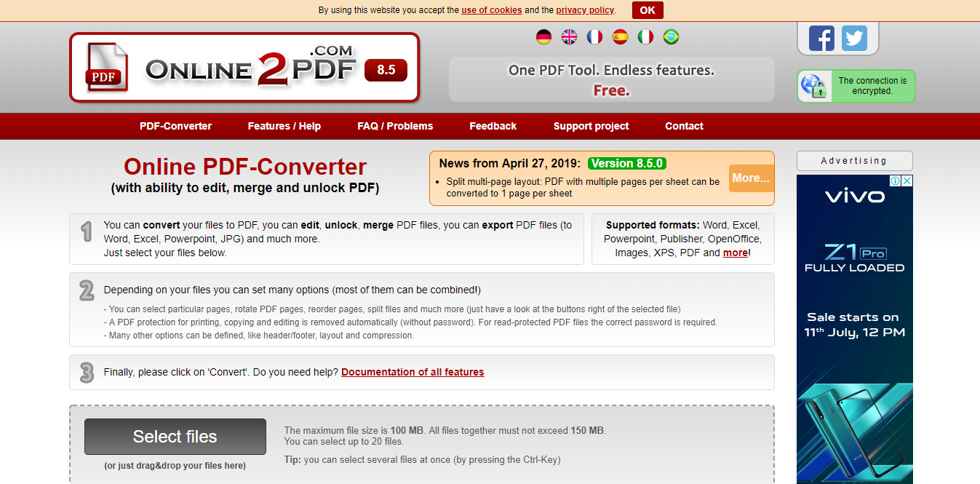Open FAQ / Problems page
The width and height of the screenshot is (980, 484).
[x=395, y=126]
